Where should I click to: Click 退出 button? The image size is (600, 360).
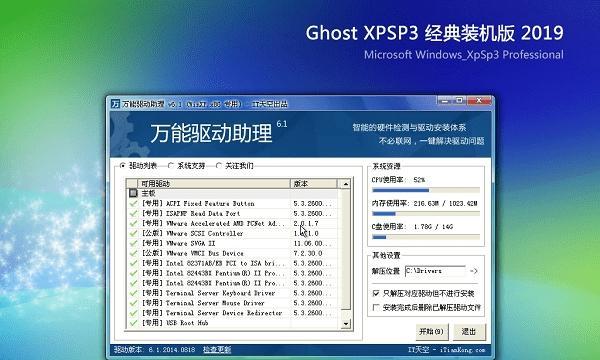click(469, 331)
